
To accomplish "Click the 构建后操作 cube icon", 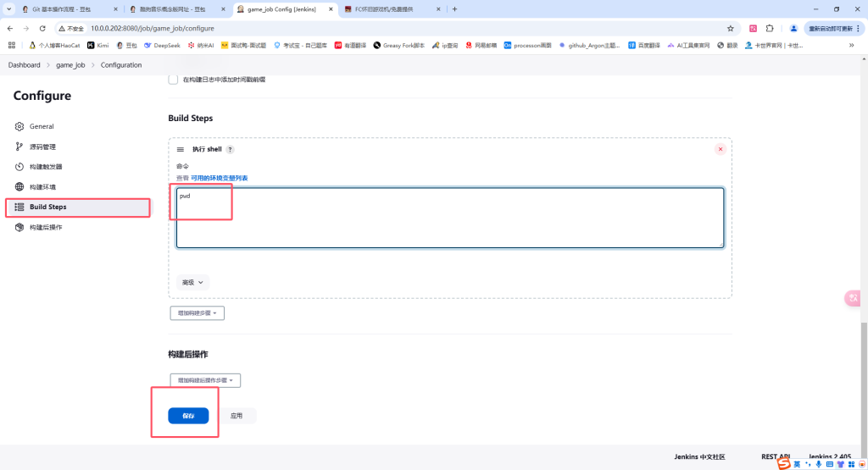I will click(x=19, y=227).
